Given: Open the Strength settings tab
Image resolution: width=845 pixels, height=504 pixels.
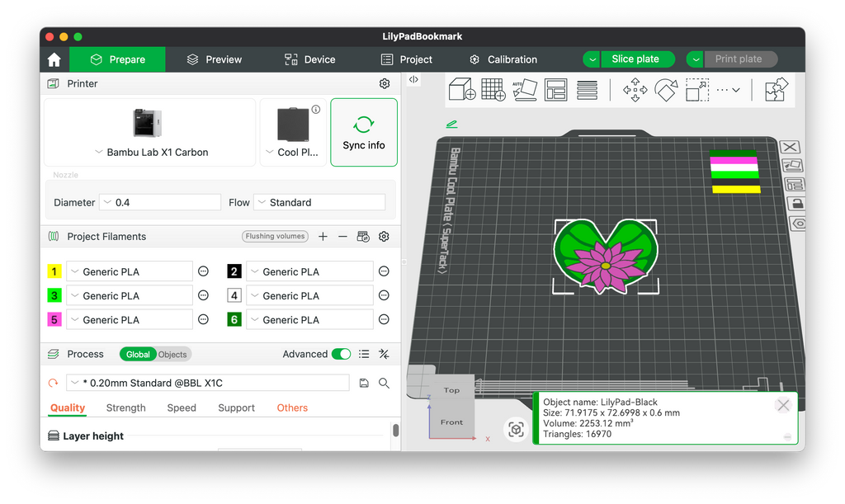Looking at the screenshot, I should pyautogui.click(x=125, y=407).
